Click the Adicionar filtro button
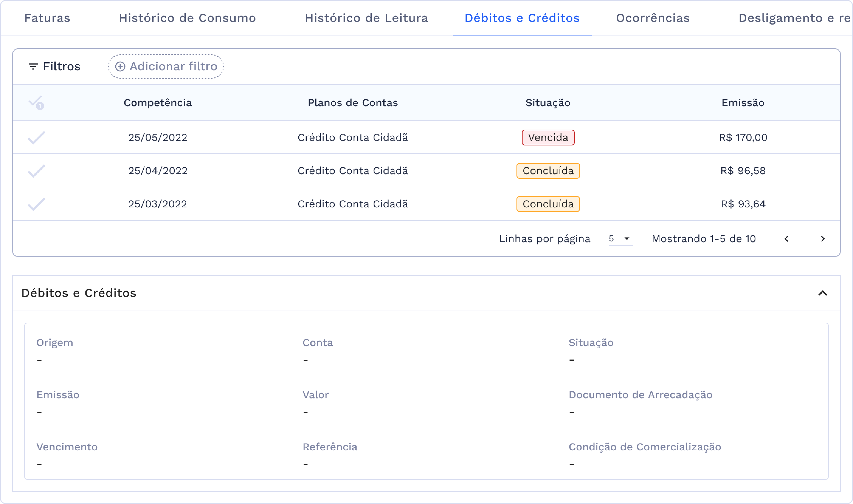 (165, 66)
